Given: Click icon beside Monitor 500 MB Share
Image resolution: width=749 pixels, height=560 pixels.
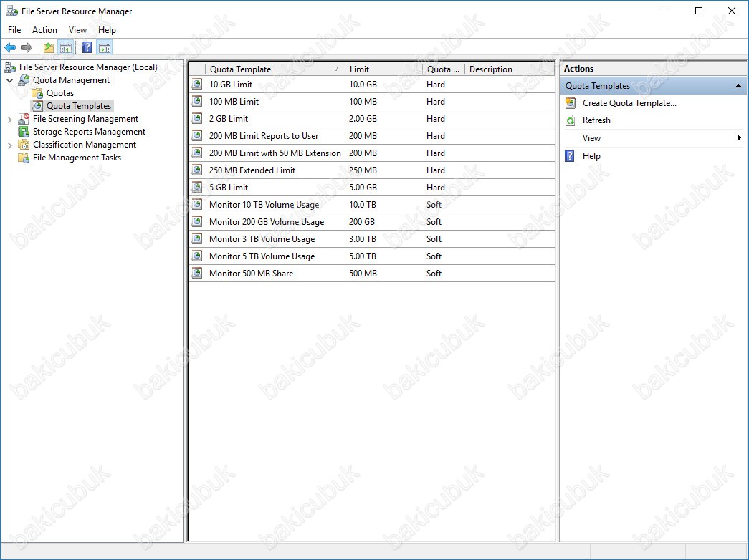Looking at the screenshot, I should (197, 274).
